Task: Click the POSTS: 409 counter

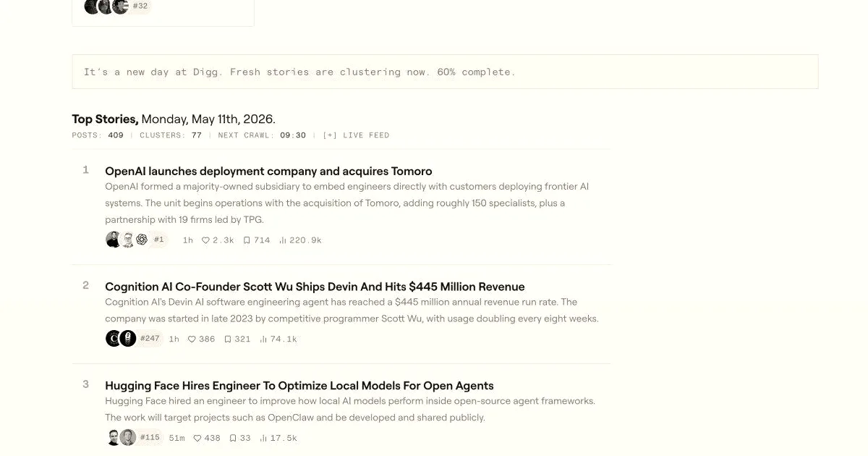Action: [x=98, y=135]
